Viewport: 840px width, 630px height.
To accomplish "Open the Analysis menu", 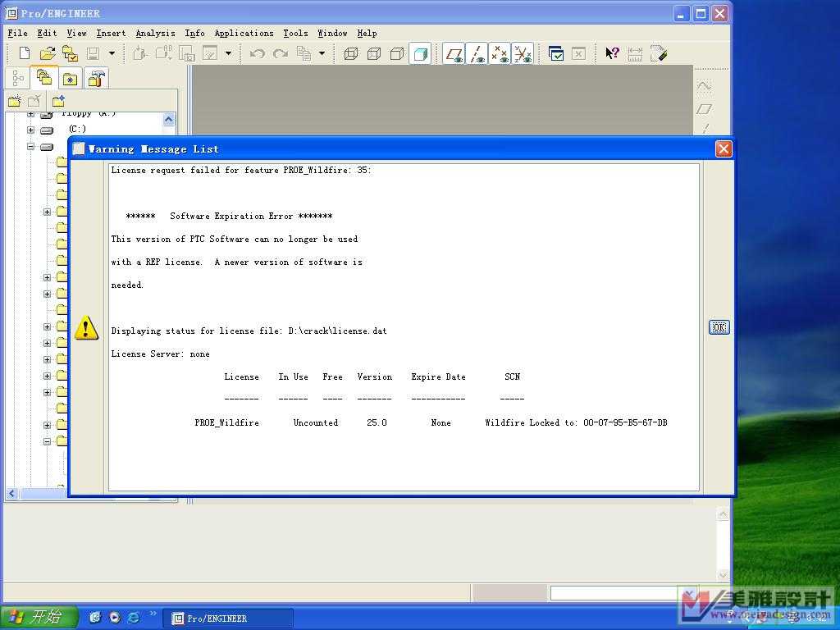I will [155, 33].
